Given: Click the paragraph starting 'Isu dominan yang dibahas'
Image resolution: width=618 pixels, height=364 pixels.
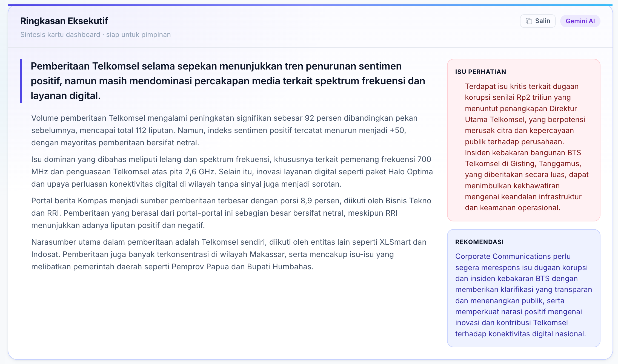Looking at the screenshot, I should pos(232,172).
